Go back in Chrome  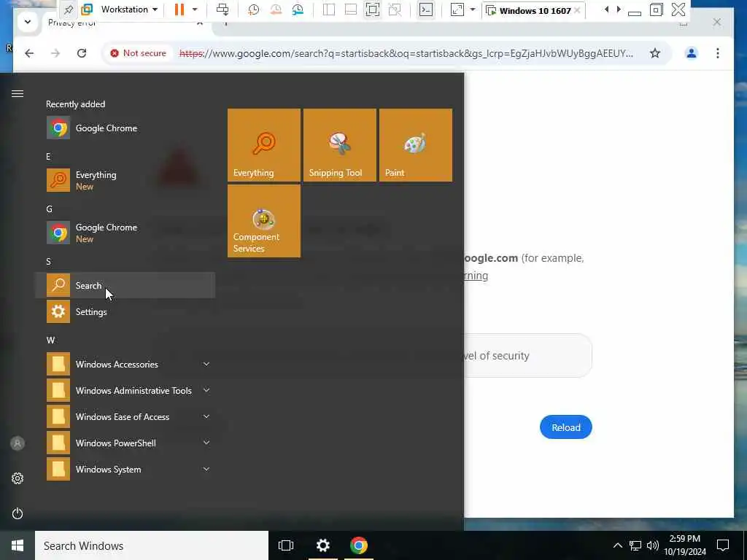click(x=29, y=53)
